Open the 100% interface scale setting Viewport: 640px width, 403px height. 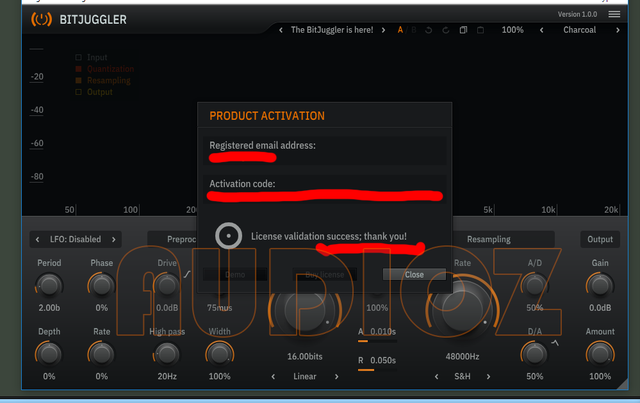(512, 30)
